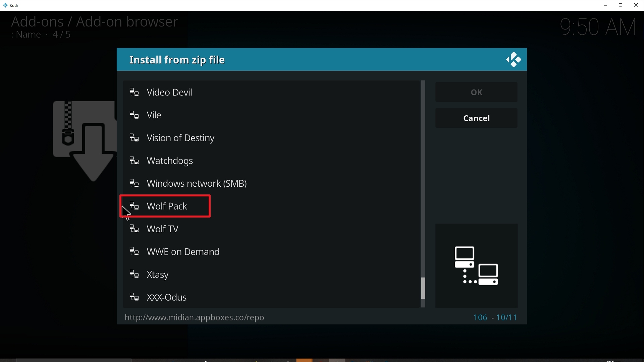Click the Kodi icon in the title bar

pyautogui.click(x=5, y=5)
